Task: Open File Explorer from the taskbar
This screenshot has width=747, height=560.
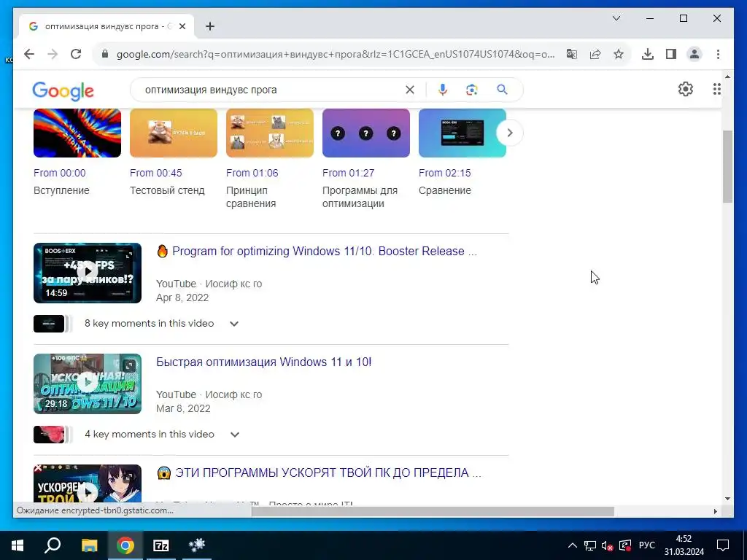Action: [89, 545]
